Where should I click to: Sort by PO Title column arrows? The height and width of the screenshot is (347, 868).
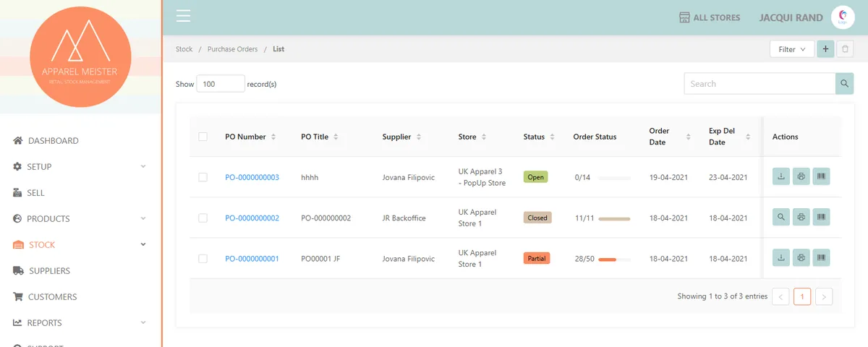pyautogui.click(x=336, y=137)
